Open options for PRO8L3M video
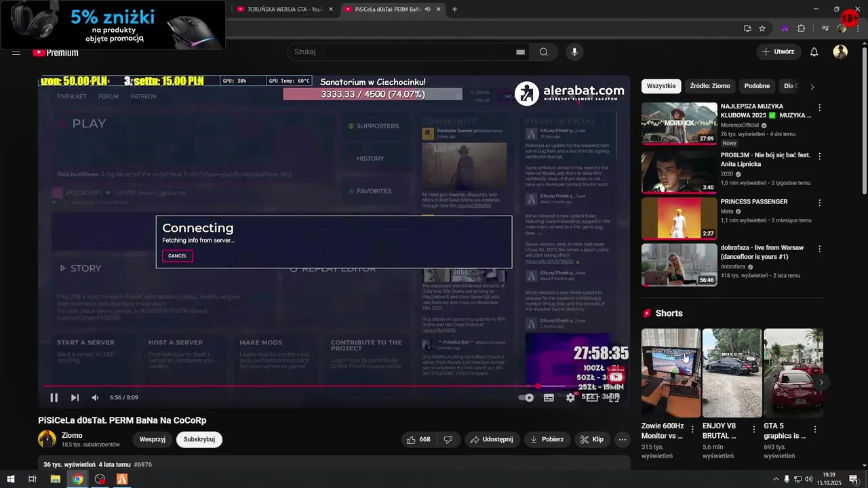 819,156
